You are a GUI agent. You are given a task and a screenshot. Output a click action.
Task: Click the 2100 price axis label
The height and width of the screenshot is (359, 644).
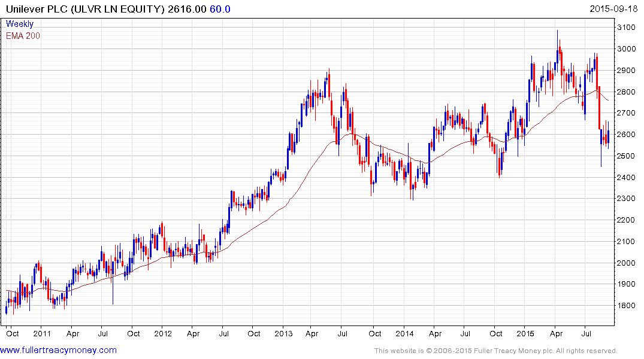(627, 241)
